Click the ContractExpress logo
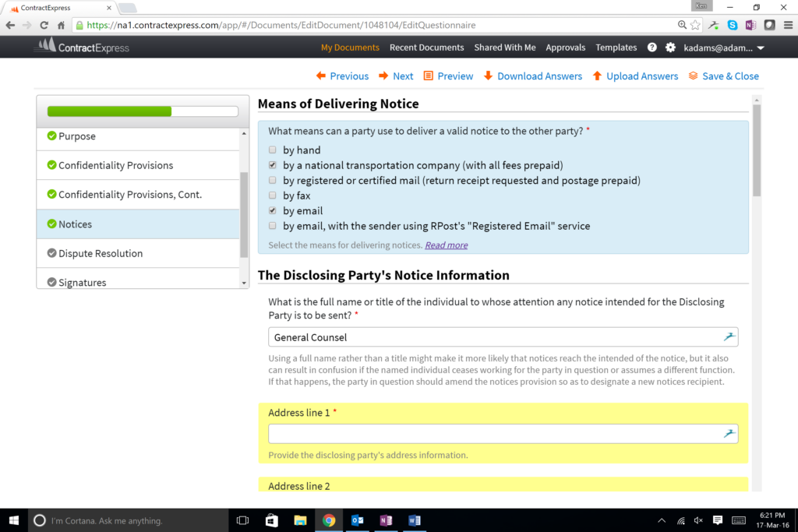Viewport: 798px width, 532px height. click(x=82, y=47)
